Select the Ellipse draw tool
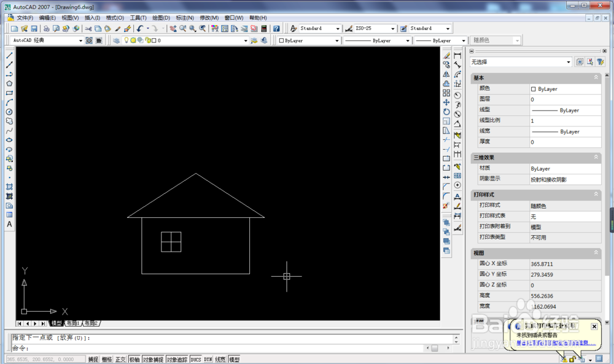Image resolution: width=614 pixels, height=364 pixels. point(9,140)
